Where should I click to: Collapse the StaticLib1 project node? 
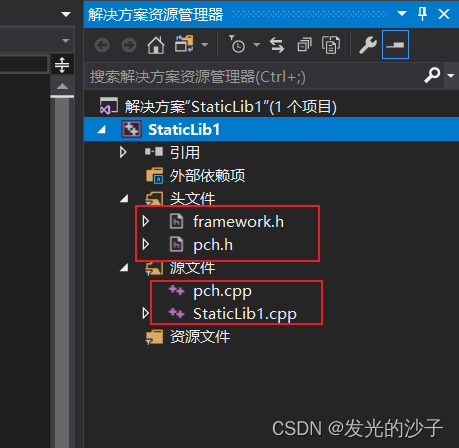pos(102,130)
